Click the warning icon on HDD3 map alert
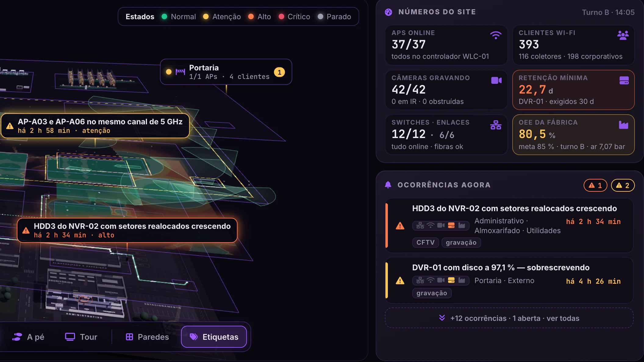The height and width of the screenshot is (362, 644). (x=26, y=231)
